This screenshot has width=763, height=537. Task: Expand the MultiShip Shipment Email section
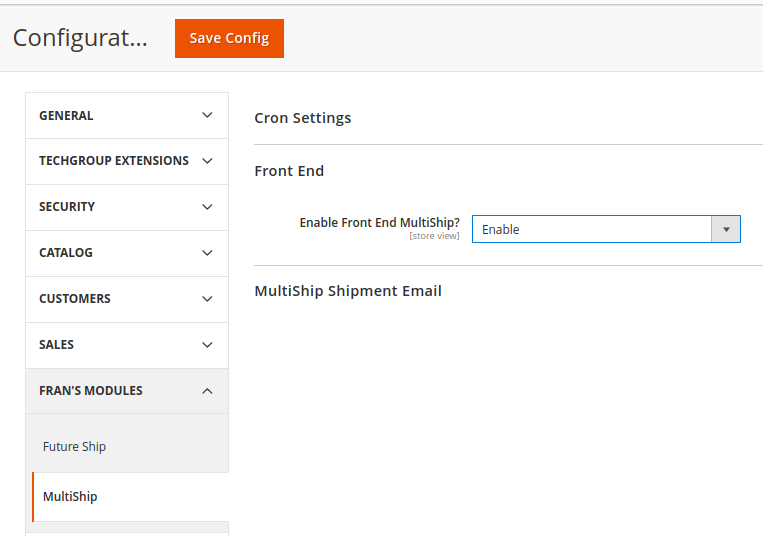(x=348, y=291)
